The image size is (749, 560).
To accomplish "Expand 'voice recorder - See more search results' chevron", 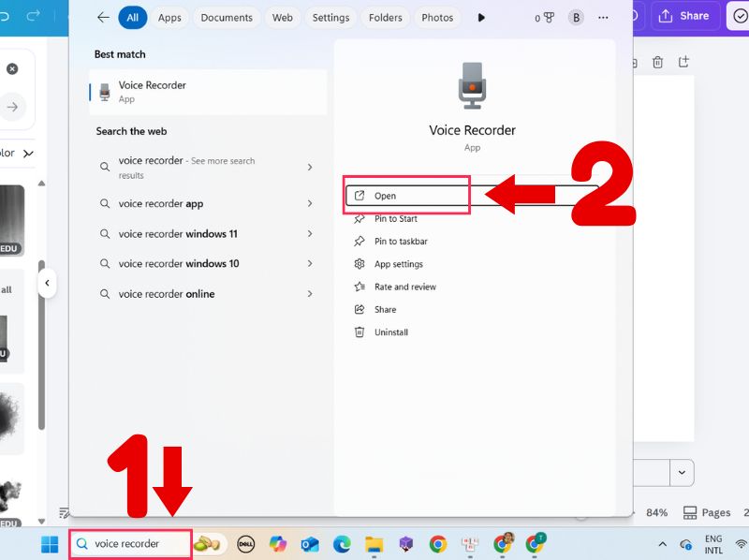I will point(310,168).
